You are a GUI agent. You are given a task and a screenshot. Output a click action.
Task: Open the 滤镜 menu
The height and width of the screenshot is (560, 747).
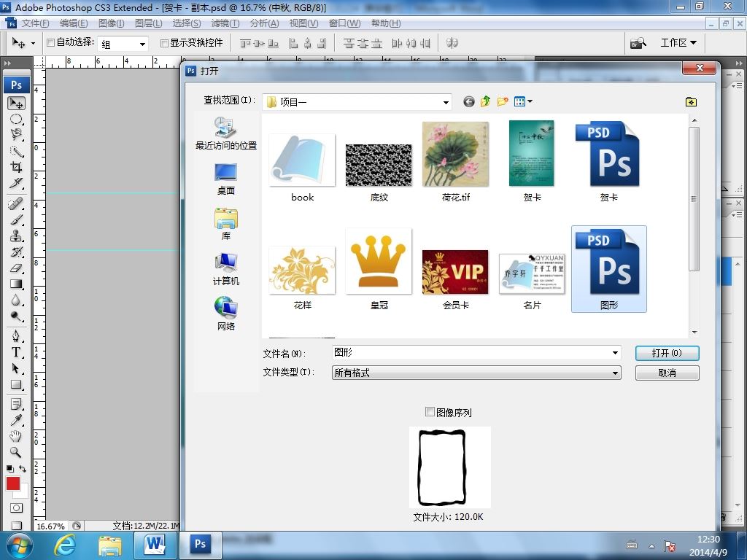click(225, 23)
